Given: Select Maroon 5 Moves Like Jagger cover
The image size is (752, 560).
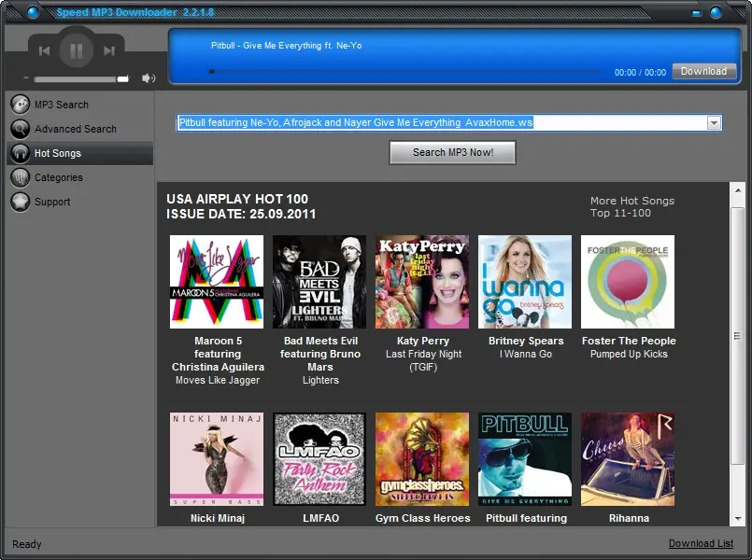Looking at the screenshot, I should (x=217, y=282).
